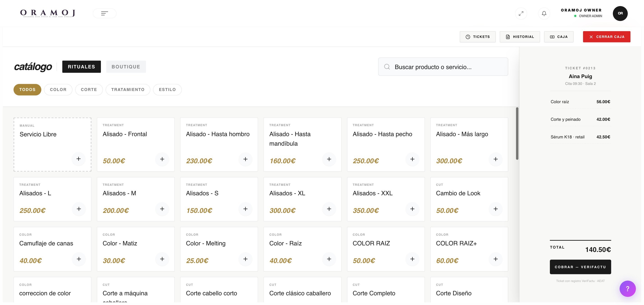Add Alisado - Hasta pecho using plus
Screen dimensions: 644x305
tap(412, 159)
